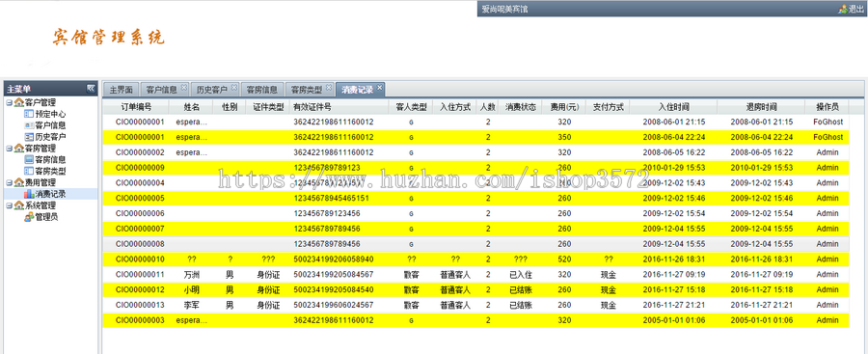
Task: Select order CIO00000010 cell
Action: coord(140,259)
